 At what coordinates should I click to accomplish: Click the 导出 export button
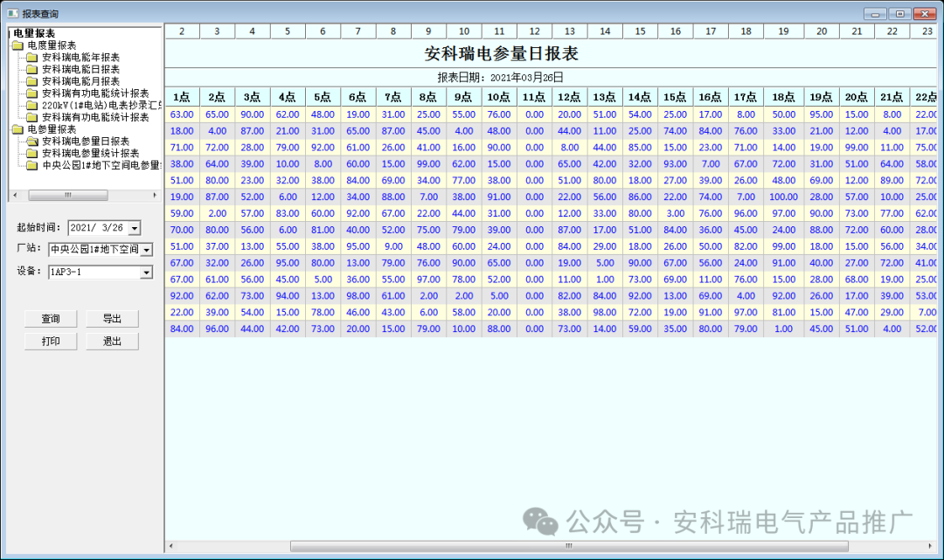[x=114, y=318]
